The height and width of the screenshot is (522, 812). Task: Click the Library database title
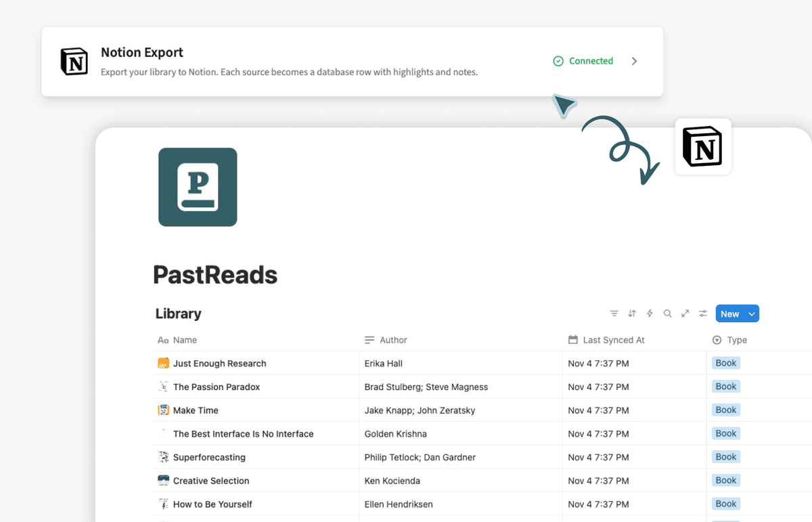pyautogui.click(x=178, y=313)
